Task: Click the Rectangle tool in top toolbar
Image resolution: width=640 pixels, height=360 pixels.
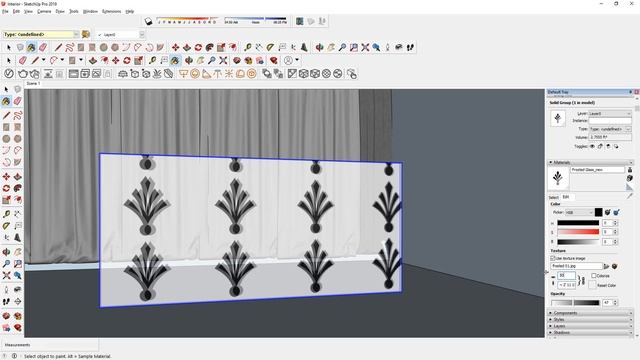Action: [81, 47]
